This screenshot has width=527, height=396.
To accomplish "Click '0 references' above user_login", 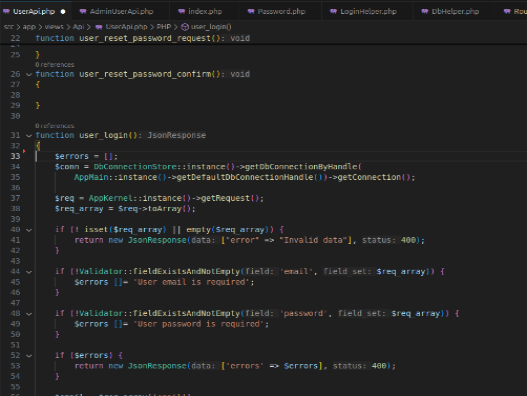I will [54, 126].
